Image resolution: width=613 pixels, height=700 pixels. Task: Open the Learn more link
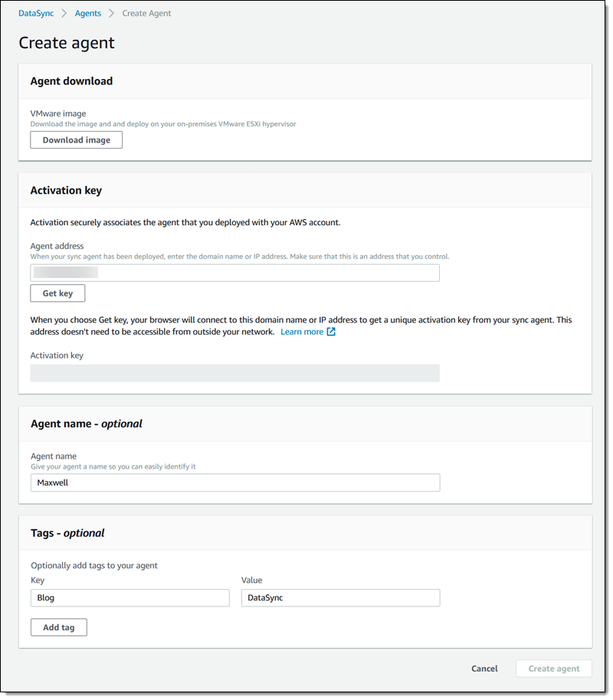[x=301, y=332]
